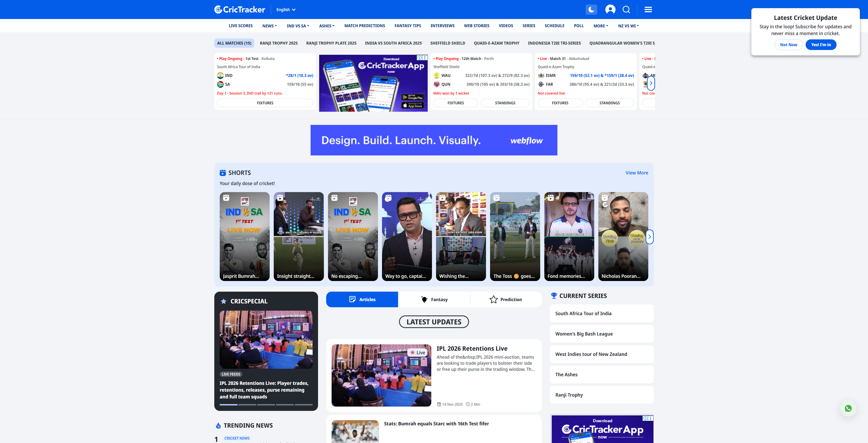Switch to the Articles tab
Image resolution: width=868 pixels, height=443 pixels.
click(x=362, y=300)
